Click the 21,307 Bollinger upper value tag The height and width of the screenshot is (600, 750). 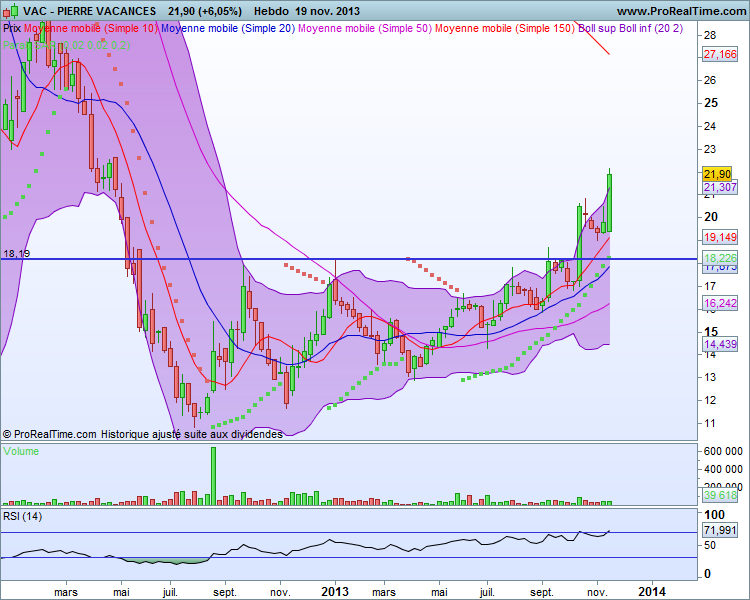click(720, 187)
